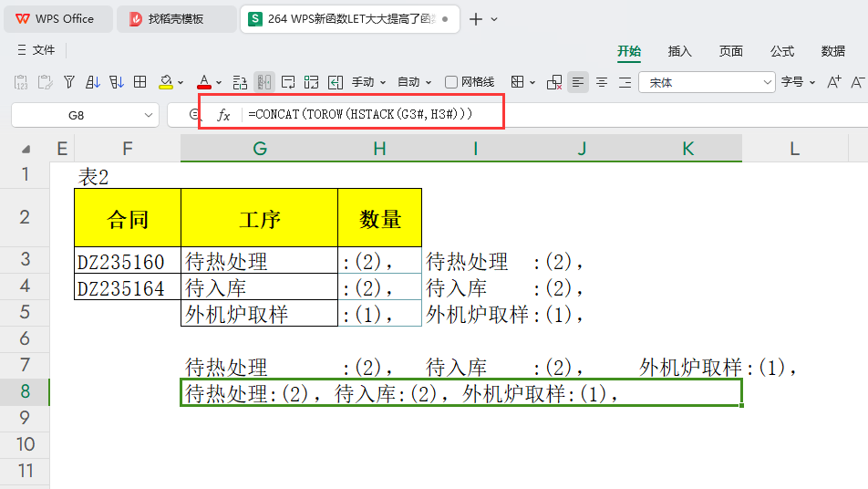The width and height of the screenshot is (868, 489).
Task: Click the zoom magnifier icon in formula bar
Action: pyautogui.click(x=194, y=115)
